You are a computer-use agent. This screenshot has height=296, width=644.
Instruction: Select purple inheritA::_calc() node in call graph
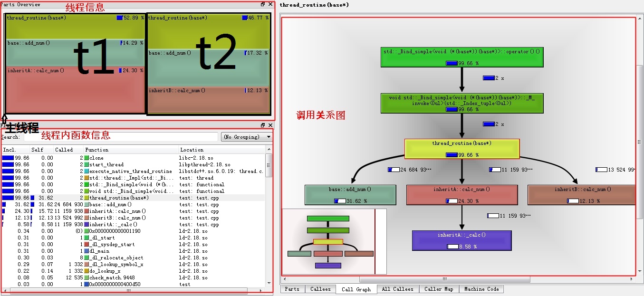click(x=462, y=240)
